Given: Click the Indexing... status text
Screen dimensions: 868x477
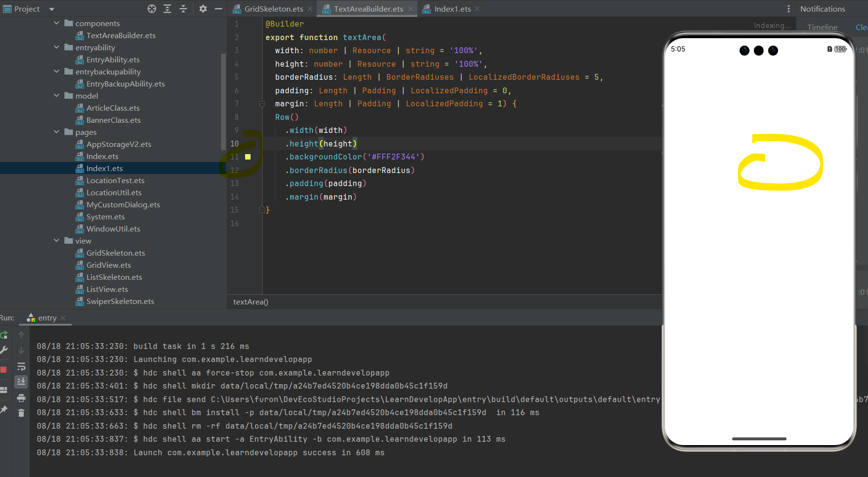Looking at the screenshot, I should tap(772, 26).
